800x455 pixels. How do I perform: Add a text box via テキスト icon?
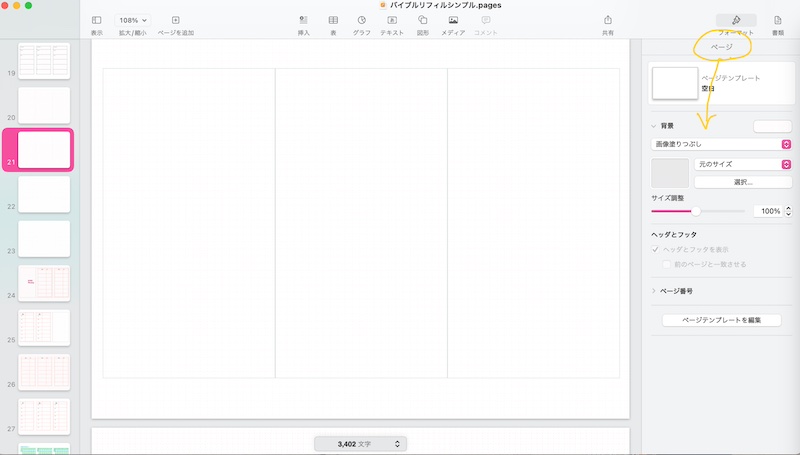(x=392, y=20)
